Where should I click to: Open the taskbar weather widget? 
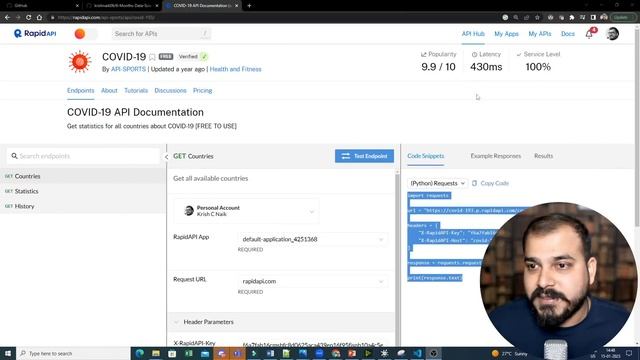[x=509, y=353]
